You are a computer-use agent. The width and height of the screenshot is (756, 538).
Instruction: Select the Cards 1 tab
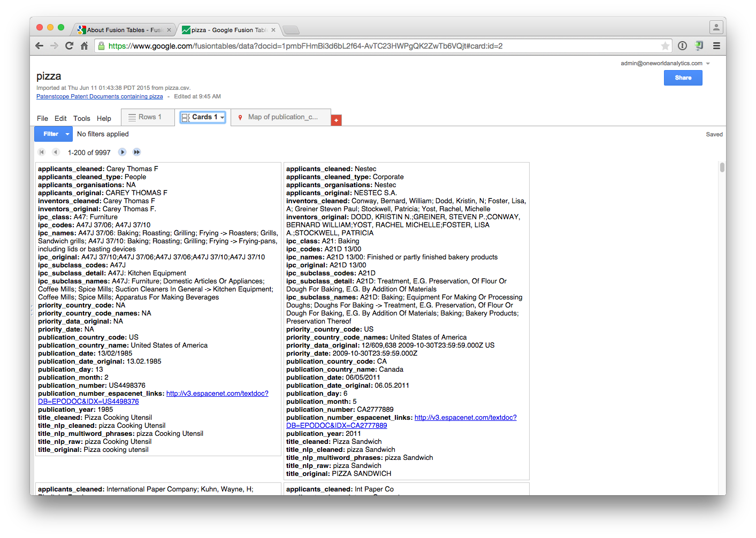tap(202, 117)
